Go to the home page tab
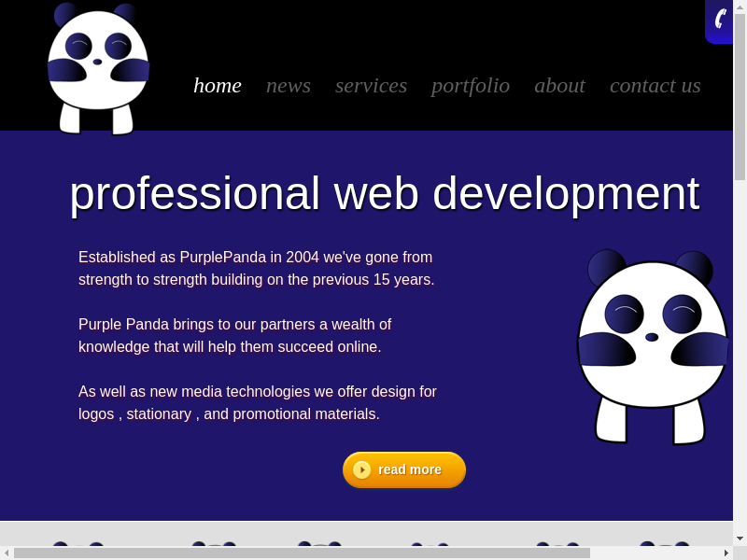Screen dimensions: 747x560 [218, 85]
